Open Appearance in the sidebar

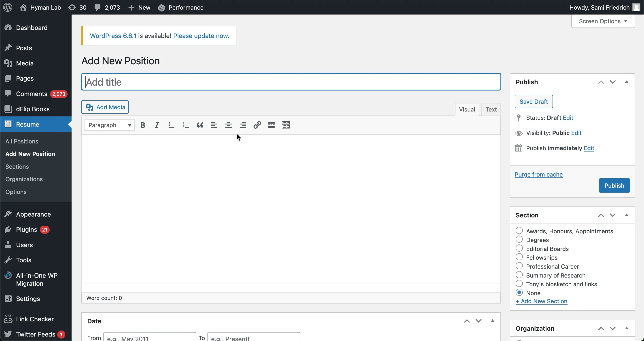(x=36, y=214)
